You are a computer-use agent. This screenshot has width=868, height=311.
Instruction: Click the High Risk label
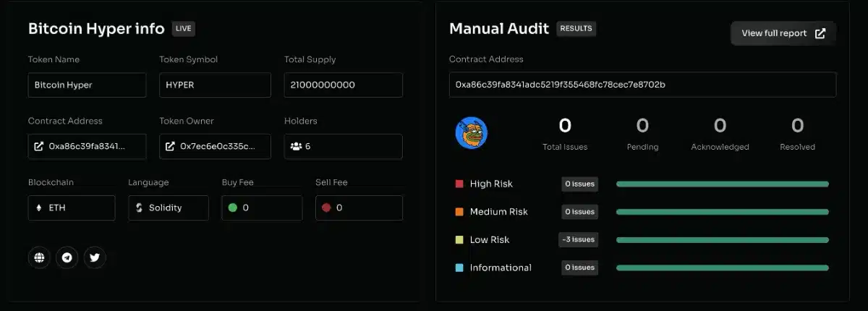tap(491, 184)
